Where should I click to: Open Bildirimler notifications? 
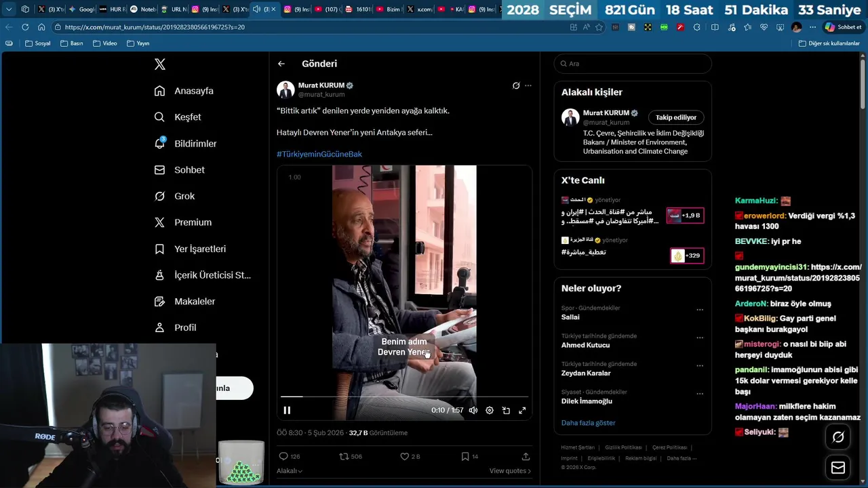pos(185,144)
